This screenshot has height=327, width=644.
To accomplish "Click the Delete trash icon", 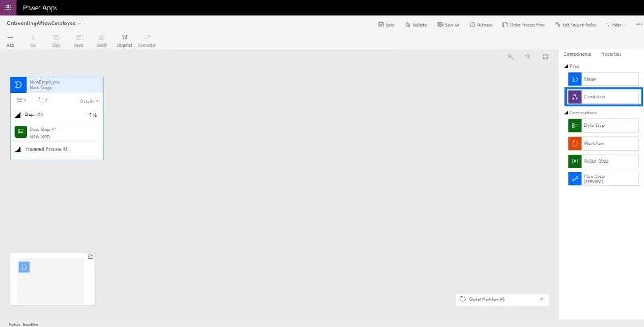I will point(101,37).
